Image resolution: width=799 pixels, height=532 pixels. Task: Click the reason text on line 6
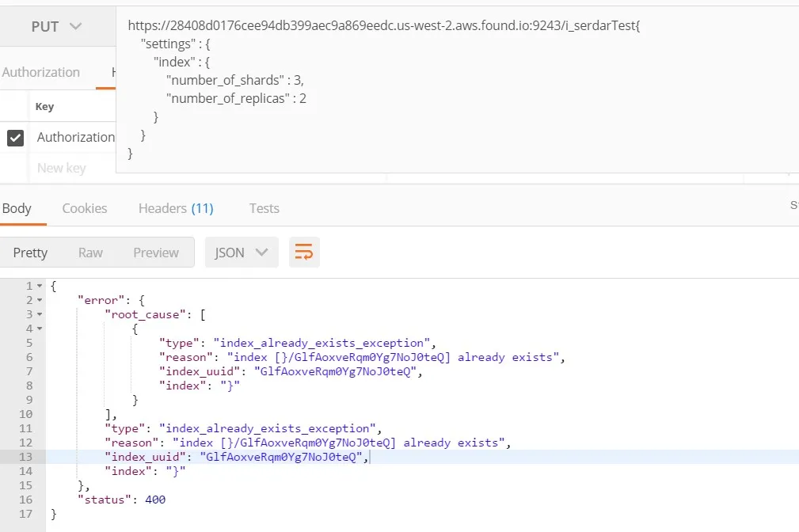393,357
